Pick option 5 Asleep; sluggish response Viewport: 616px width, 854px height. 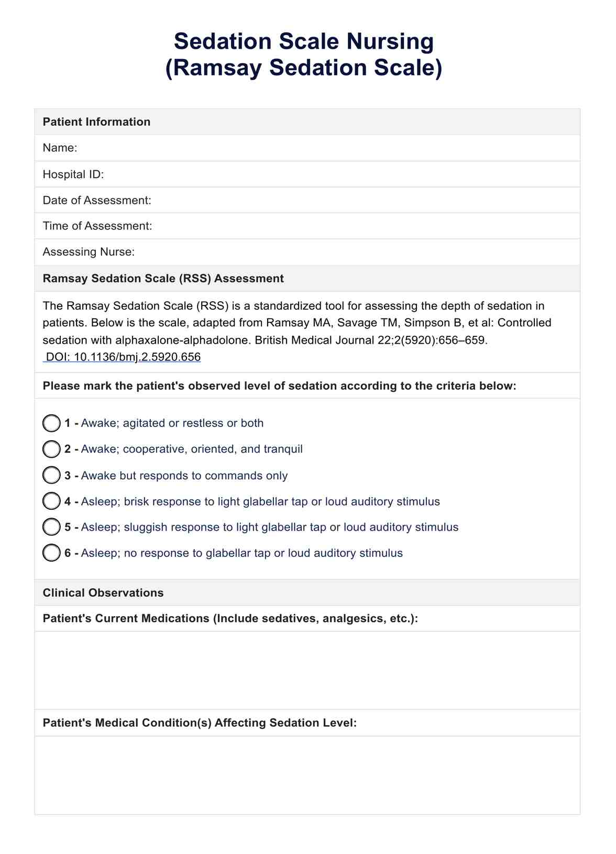click(x=51, y=527)
